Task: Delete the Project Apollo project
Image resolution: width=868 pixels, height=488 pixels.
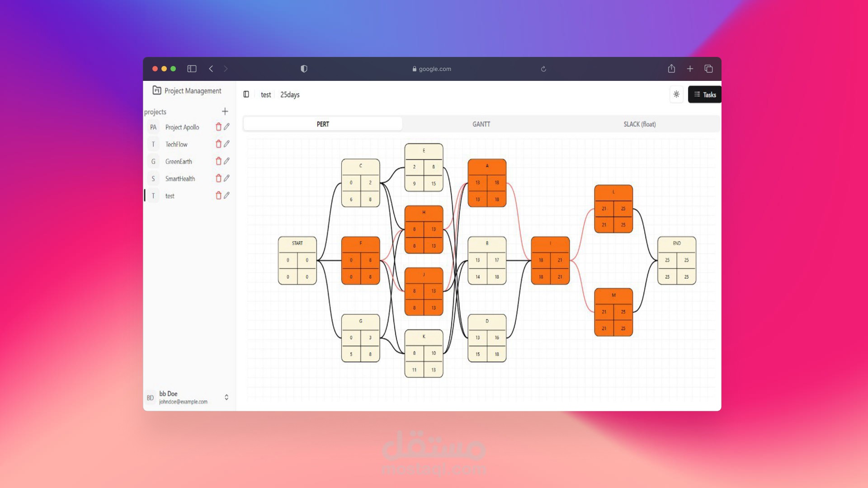Action: pos(218,127)
